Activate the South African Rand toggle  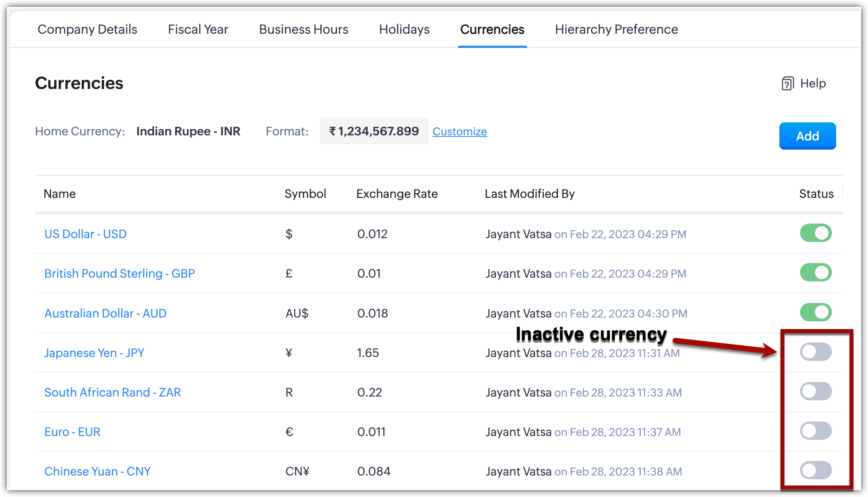[x=815, y=392]
